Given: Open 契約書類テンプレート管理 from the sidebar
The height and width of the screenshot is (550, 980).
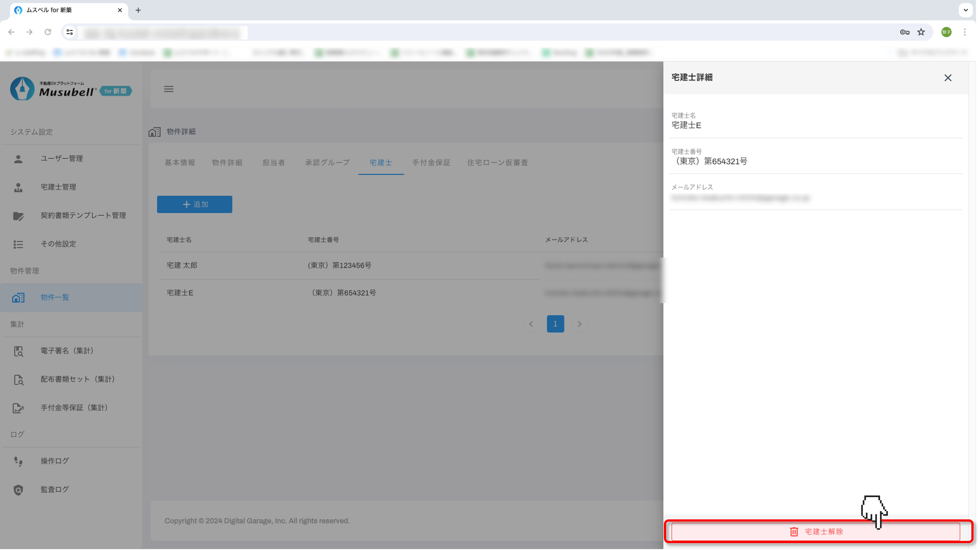Looking at the screenshot, I should click(x=83, y=215).
